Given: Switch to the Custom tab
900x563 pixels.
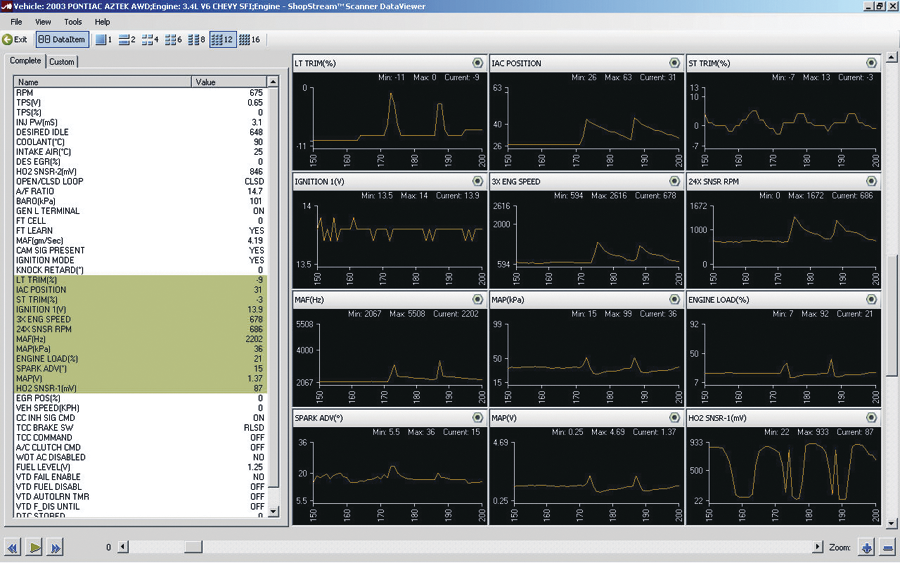Looking at the screenshot, I should pos(62,62).
